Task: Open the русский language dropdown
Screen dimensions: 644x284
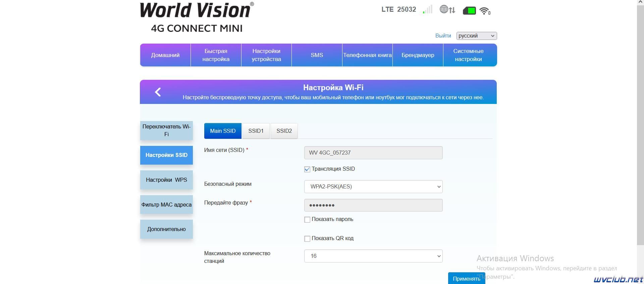Action: click(477, 36)
